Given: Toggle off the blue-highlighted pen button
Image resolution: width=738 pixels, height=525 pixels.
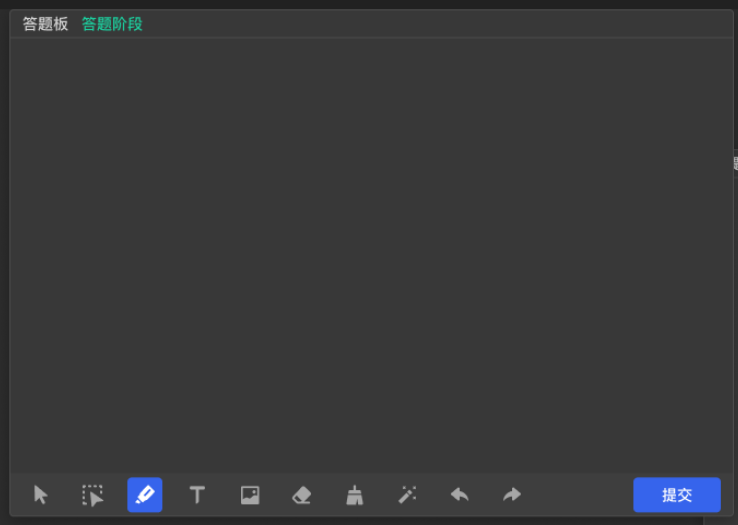Looking at the screenshot, I should 145,495.
